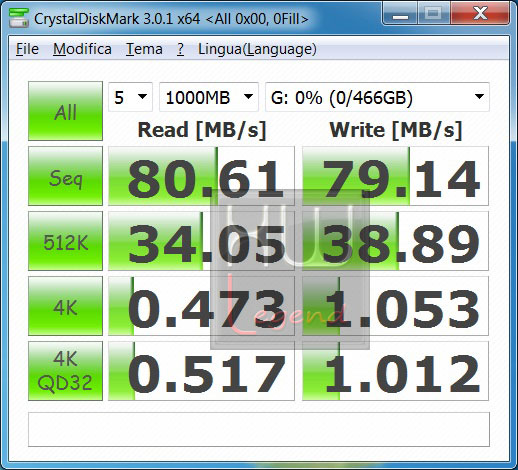The width and height of the screenshot is (518, 470).
Task: Expand the test count dropdown showing 5
Action: point(130,97)
